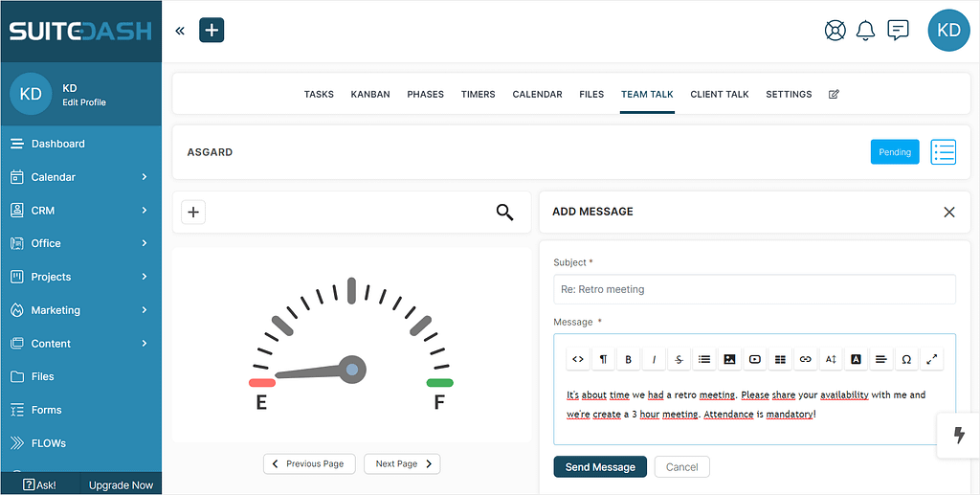Open the Ask! help button
The image size is (980, 495).
tap(40, 485)
